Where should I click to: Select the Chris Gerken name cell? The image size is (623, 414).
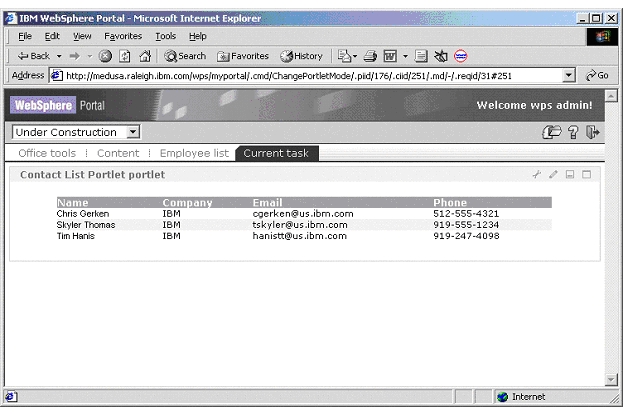point(83,214)
